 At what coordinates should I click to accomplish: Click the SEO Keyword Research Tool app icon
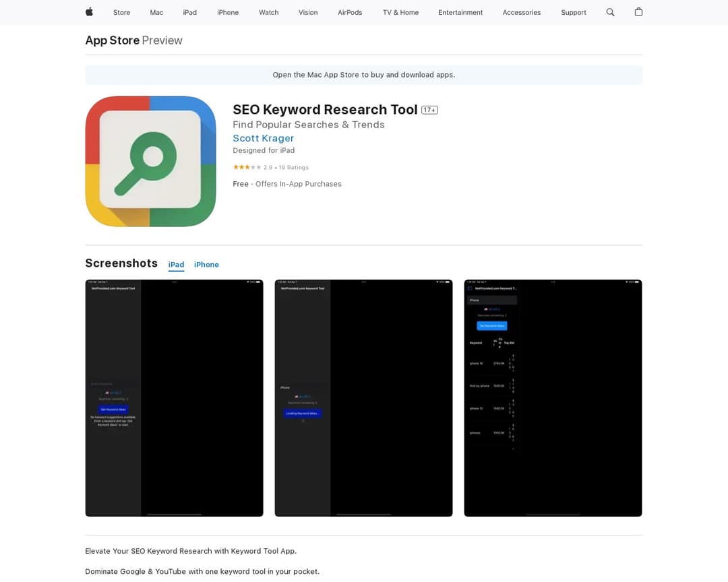click(150, 161)
